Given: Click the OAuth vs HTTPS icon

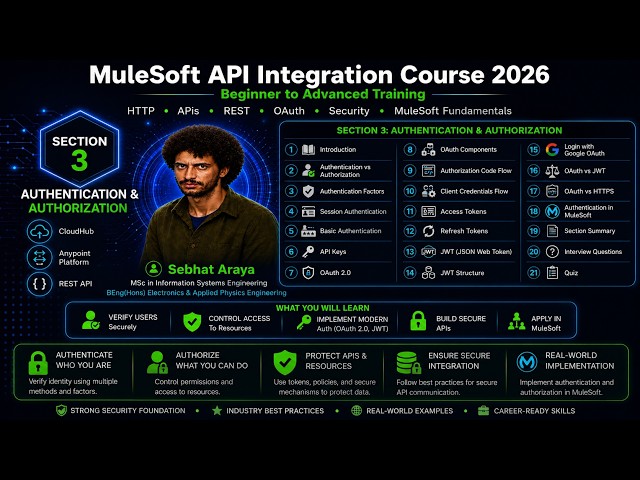Looking at the screenshot, I should click(x=552, y=191).
